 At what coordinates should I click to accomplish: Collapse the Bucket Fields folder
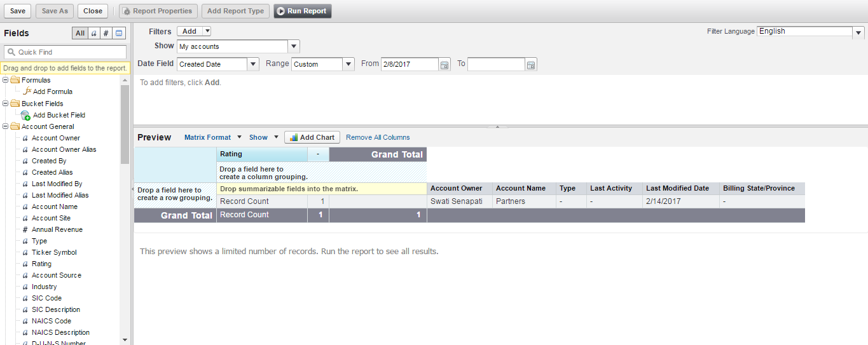click(x=6, y=103)
